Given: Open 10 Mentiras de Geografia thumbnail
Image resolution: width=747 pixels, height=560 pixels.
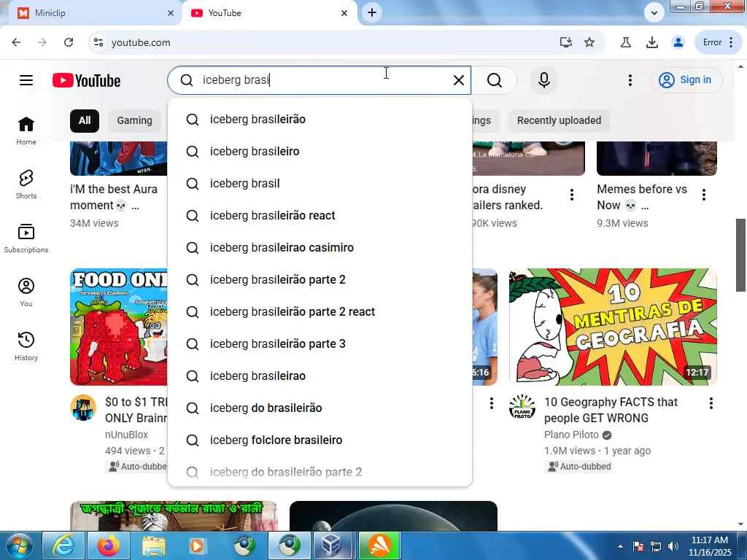Looking at the screenshot, I should pyautogui.click(x=613, y=327).
